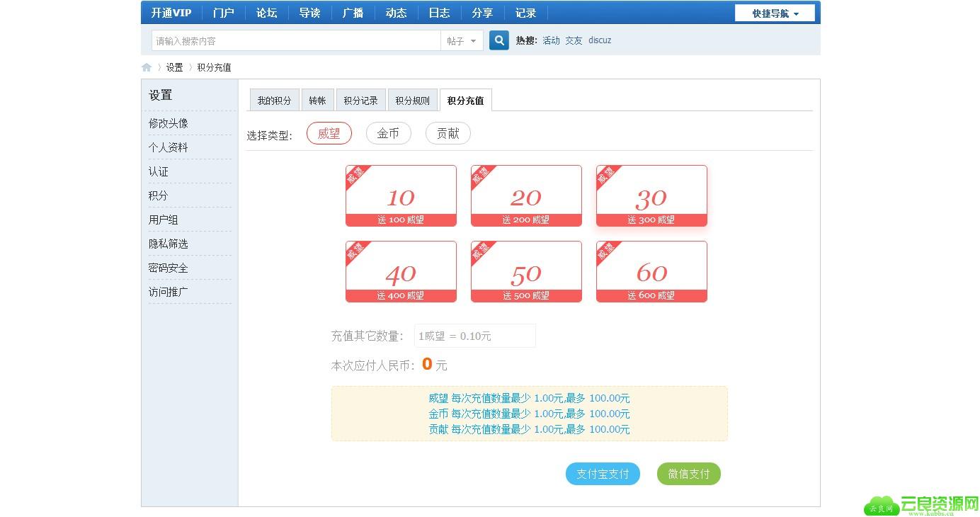Screen dimensions: 980x517
Task: Click the hot search link 交友
Action: pyautogui.click(x=574, y=41)
